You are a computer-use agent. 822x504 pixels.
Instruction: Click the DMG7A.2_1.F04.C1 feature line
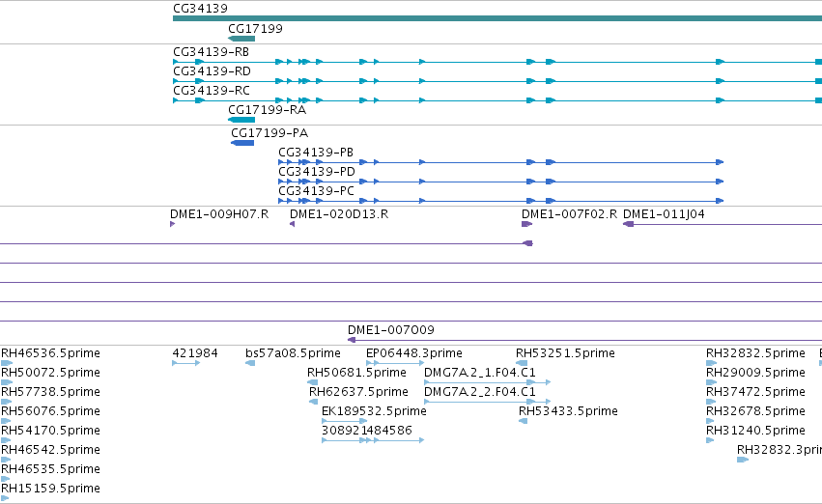488,382
